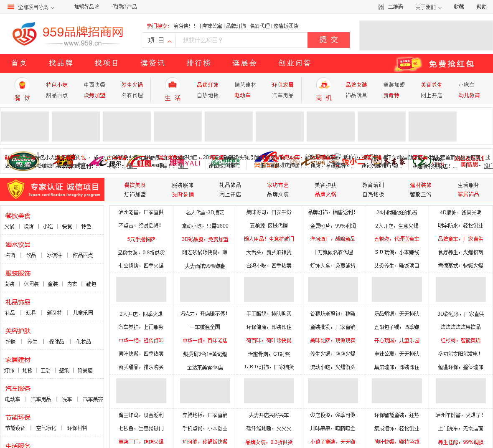Image resolution: width=493 pixels, height=448 pixels.
Task: Click 汽车美容 under 汽车服务
Action: pos(93,399)
